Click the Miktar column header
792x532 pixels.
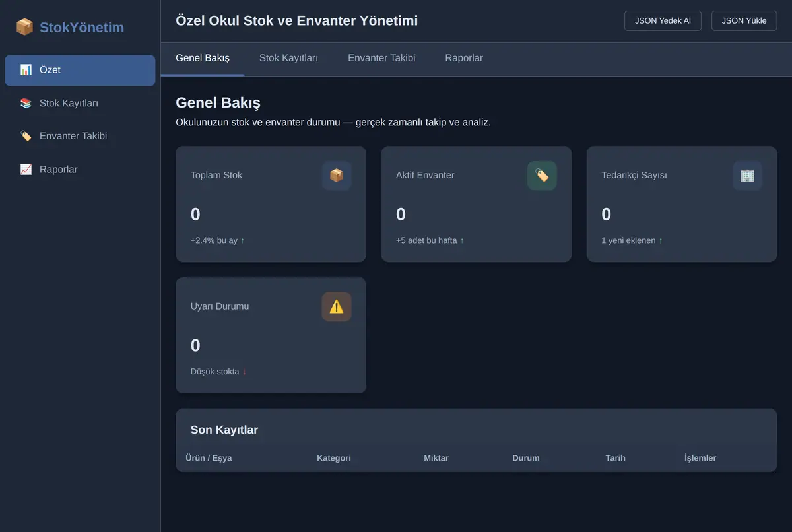click(436, 458)
